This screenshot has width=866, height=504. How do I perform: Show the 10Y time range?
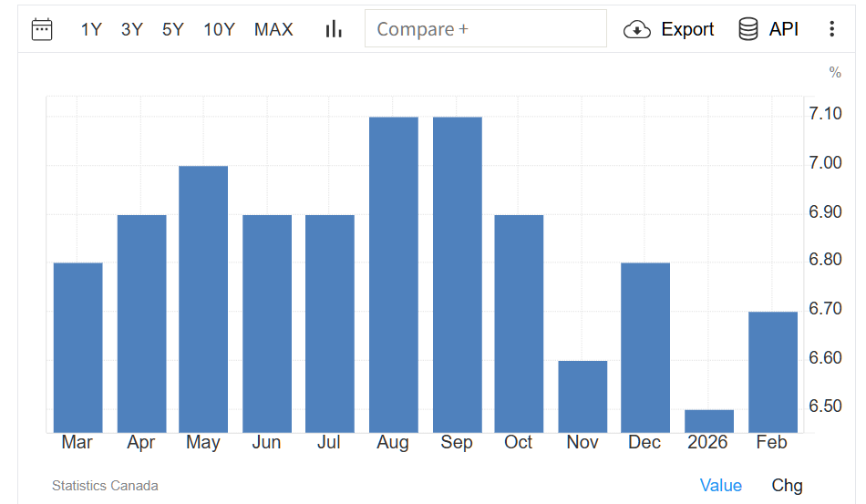click(219, 29)
